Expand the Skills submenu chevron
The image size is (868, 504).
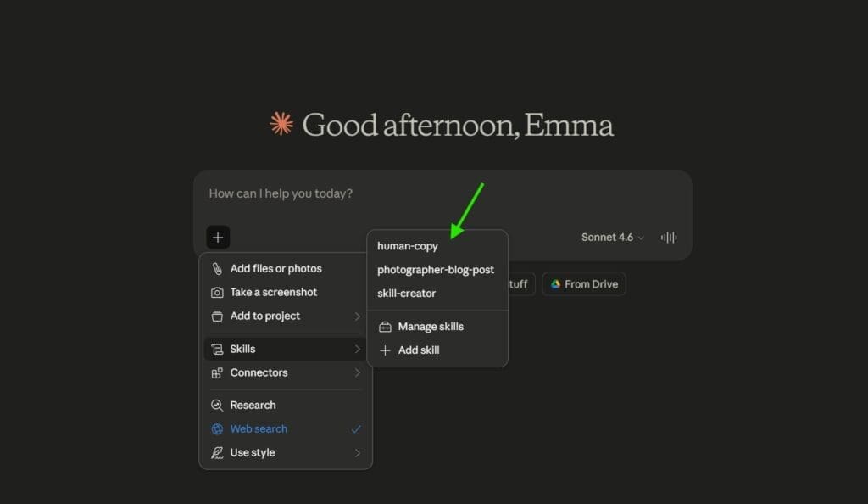click(x=357, y=349)
